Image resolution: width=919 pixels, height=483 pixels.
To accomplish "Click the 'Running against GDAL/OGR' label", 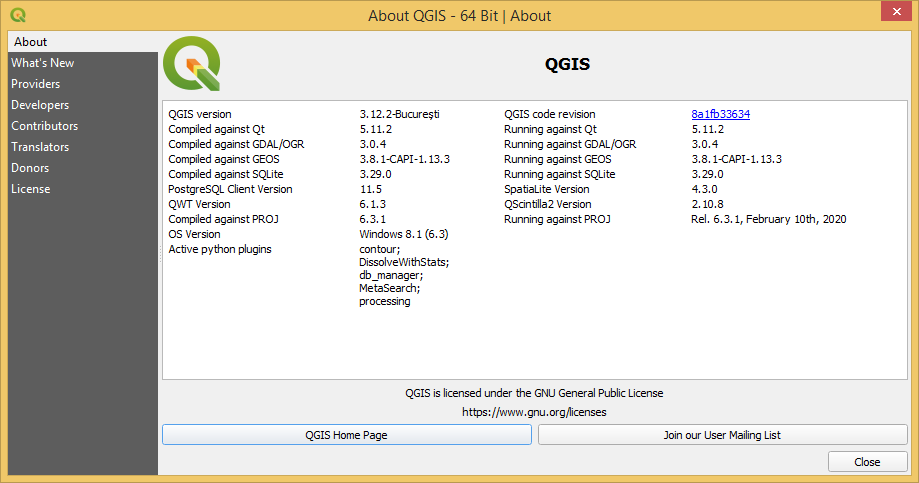I will [570, 144].
